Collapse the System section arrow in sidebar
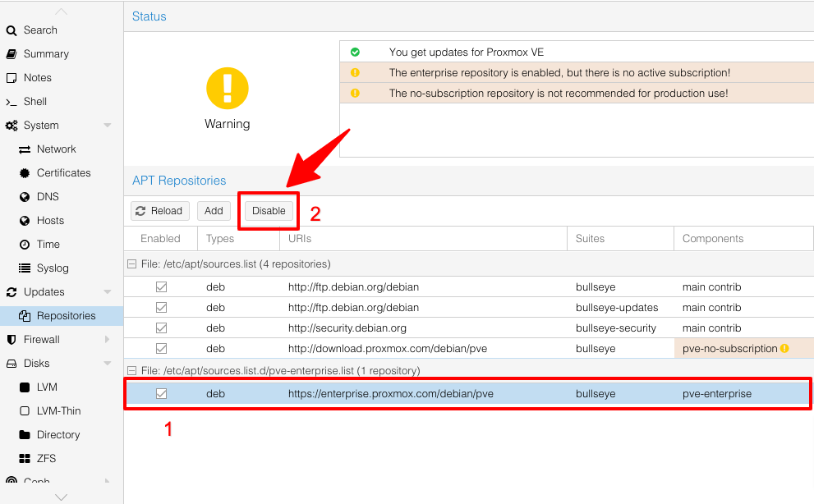 108,126
